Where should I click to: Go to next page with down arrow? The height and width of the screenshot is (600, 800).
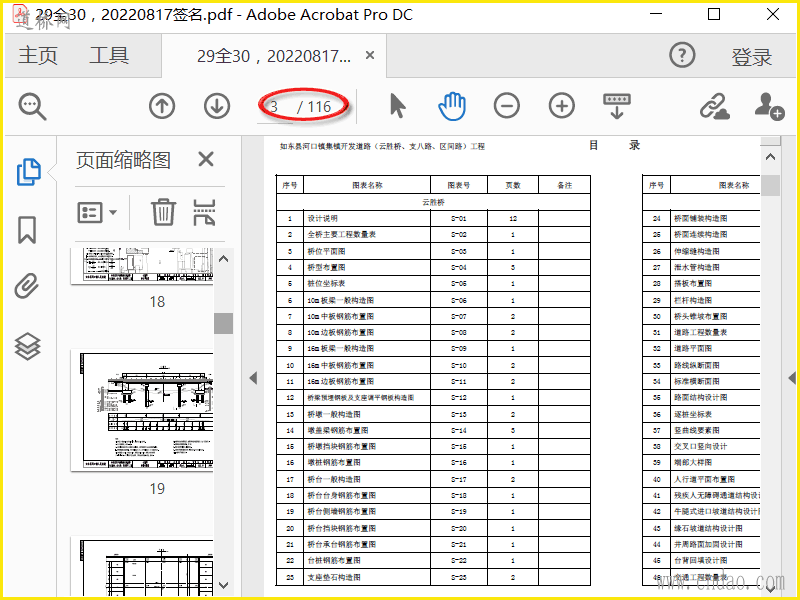pos(217,105)
